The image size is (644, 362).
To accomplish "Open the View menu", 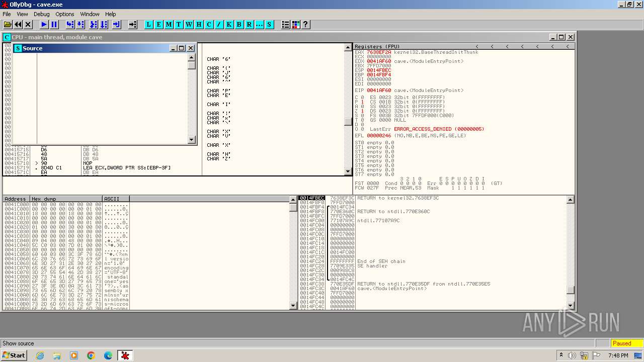I will (22, 14).
